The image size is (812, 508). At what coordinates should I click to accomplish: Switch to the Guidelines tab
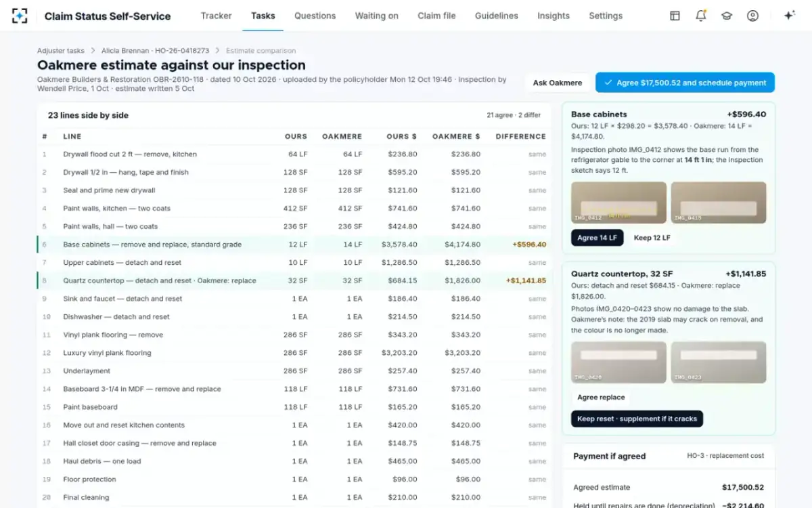coord(496,16)
